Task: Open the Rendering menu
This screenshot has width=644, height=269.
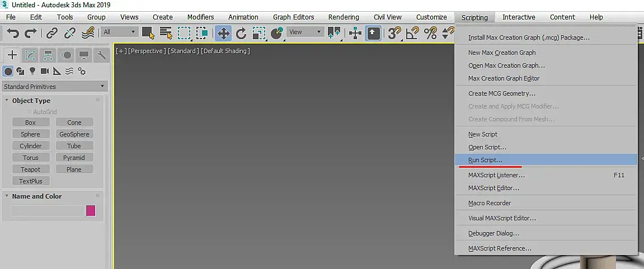Action: tap(344, 17)
